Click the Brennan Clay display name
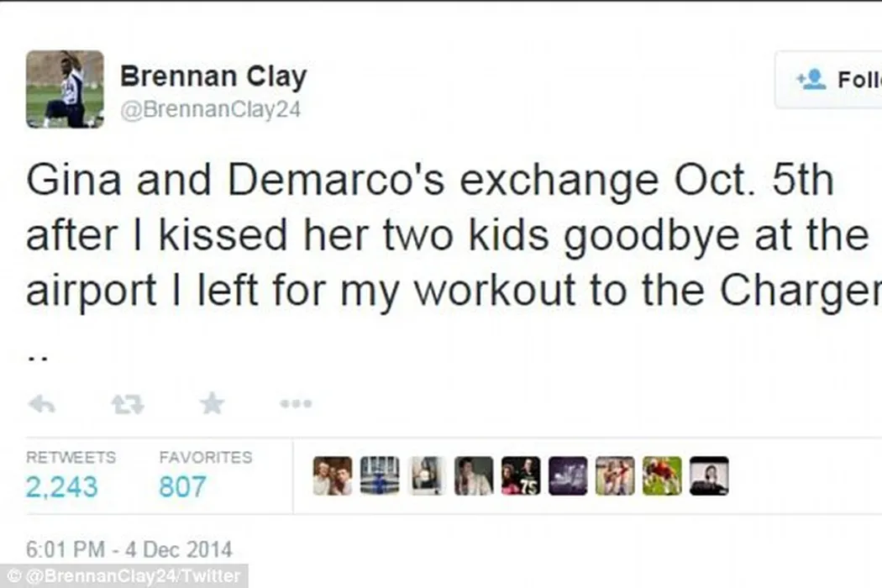 (x=213, y=76)
